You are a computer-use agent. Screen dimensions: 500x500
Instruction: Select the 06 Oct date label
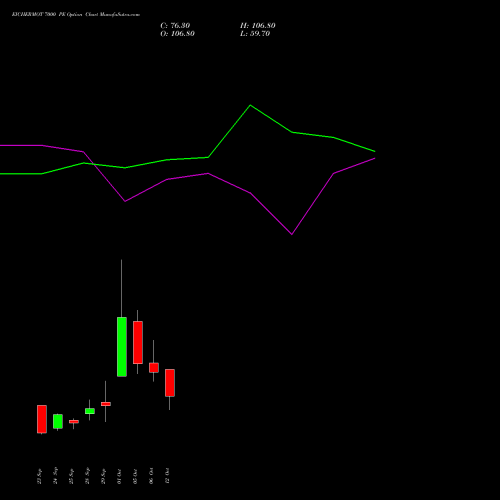click(151, 476)
